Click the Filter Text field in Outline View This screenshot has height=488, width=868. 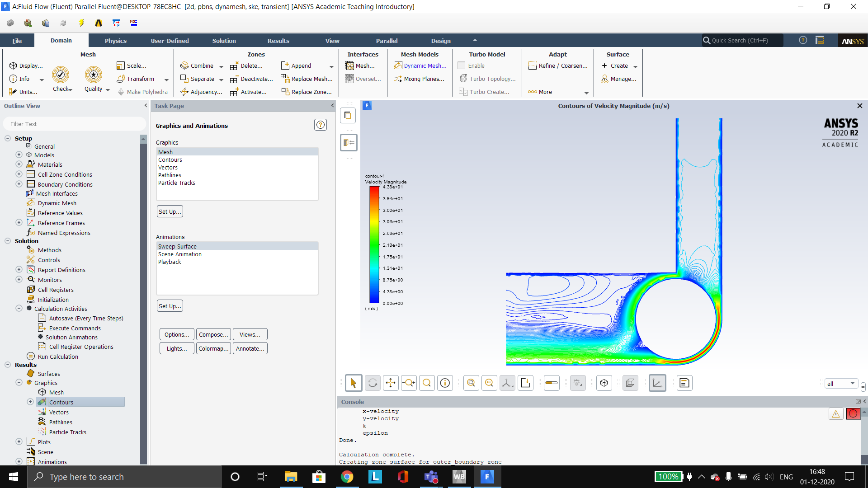tap(74, 123)
